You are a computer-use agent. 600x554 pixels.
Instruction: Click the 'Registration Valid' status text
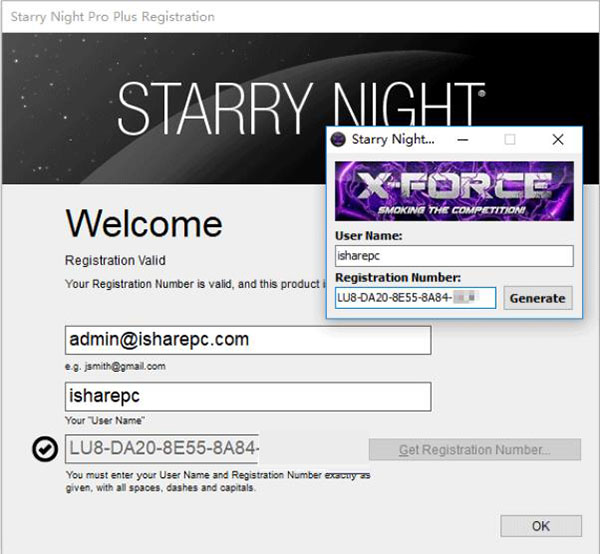115,260
